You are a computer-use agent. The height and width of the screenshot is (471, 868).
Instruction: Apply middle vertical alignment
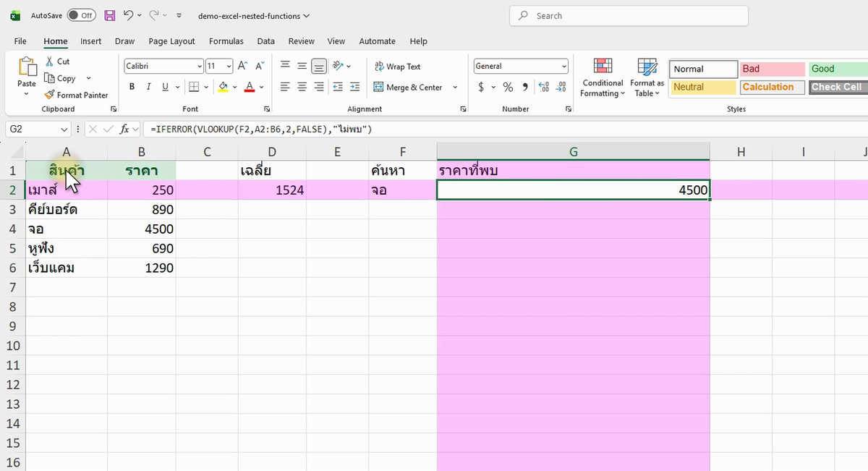tap(302, 66)
